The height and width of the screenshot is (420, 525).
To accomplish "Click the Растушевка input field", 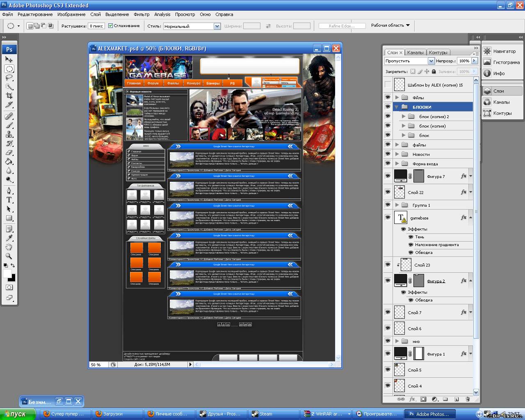I will pyautogui.click(x=96, y=26).
